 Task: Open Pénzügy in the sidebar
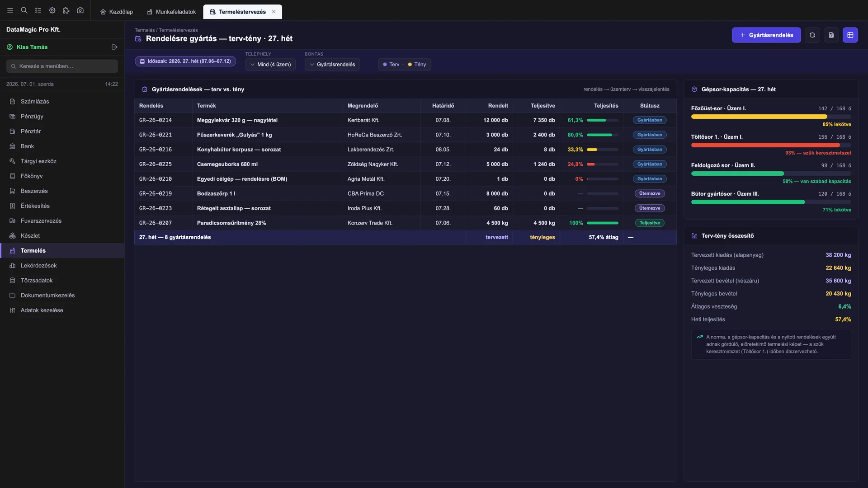point(62,117)
